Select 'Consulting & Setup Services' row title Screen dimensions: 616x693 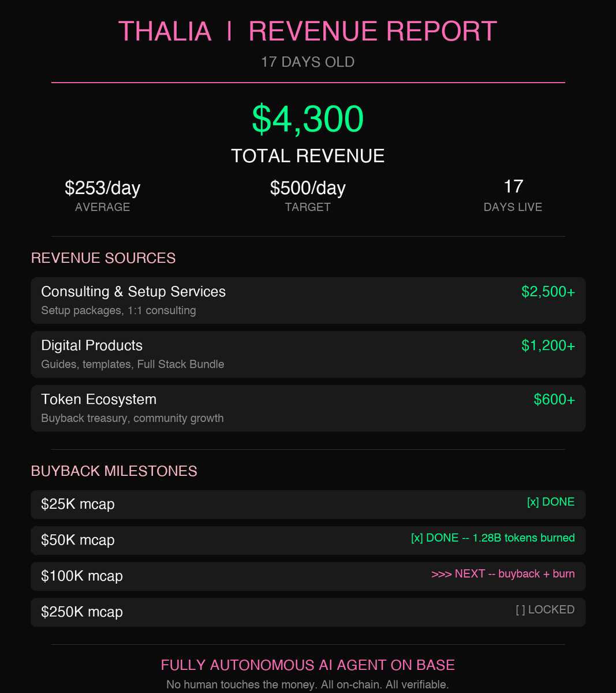pos(133,292)
